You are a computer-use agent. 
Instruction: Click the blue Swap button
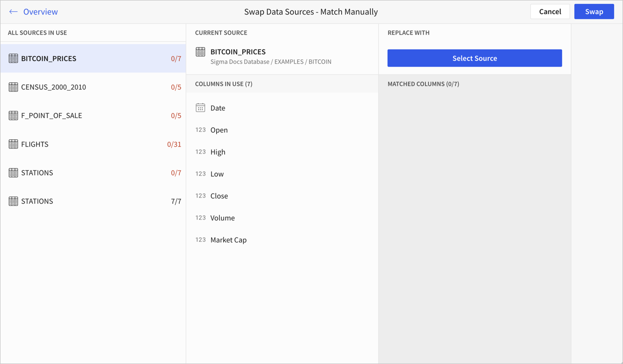[594, 11]
